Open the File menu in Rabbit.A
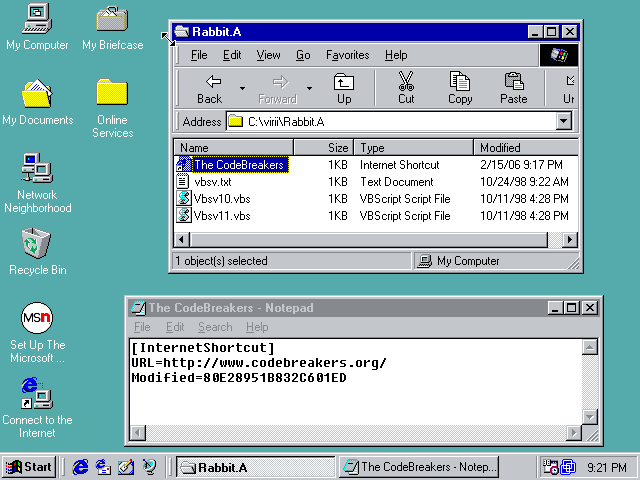 click(x=199, y=55)
